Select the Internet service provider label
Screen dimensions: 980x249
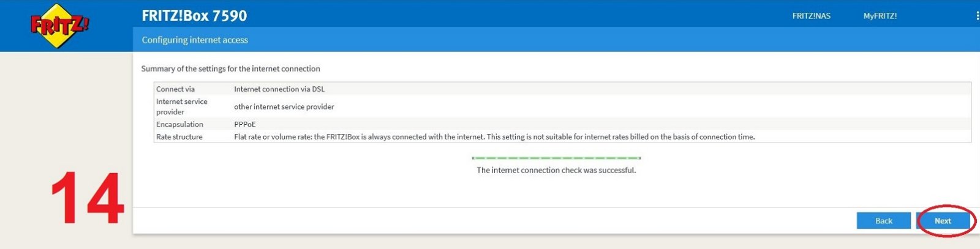point(182,106)
